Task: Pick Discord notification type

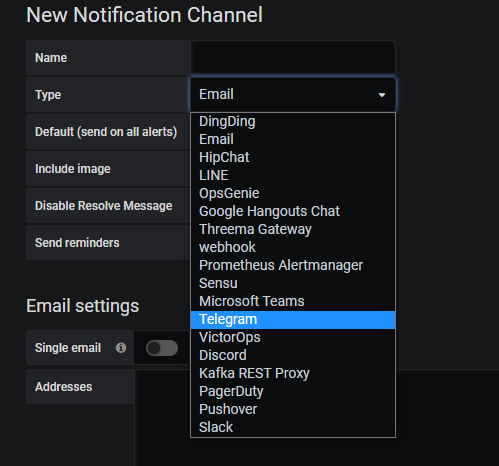Action: tap(293, 355)
